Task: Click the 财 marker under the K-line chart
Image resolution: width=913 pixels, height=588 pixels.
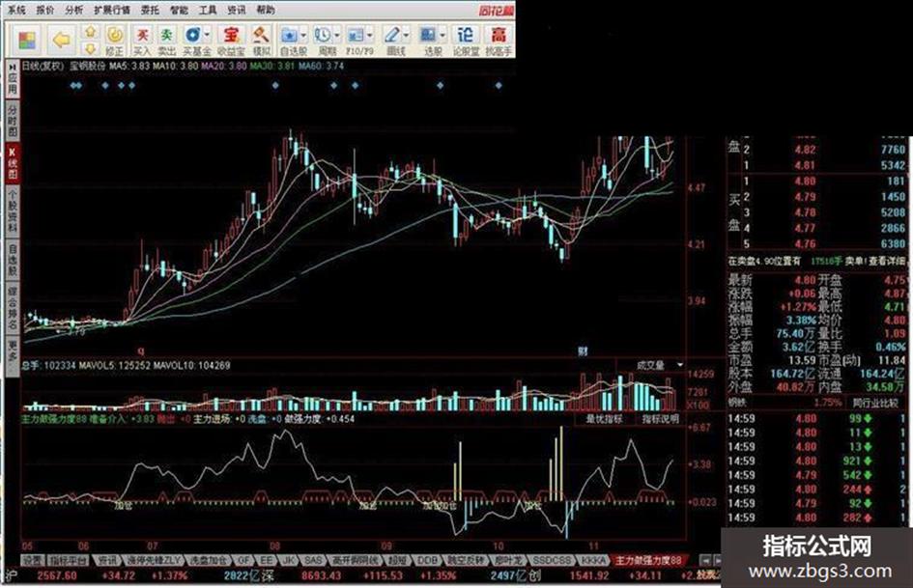Action: click(x=583, y=351)
